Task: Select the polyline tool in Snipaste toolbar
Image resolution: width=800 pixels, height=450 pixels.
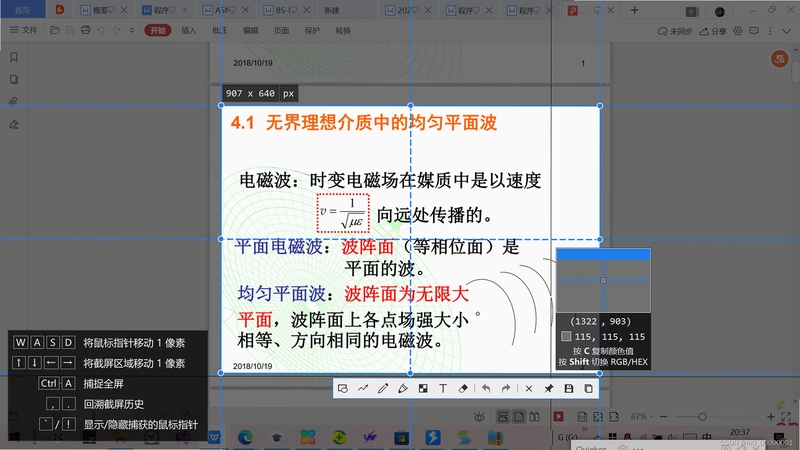Action: coord(363,389)
